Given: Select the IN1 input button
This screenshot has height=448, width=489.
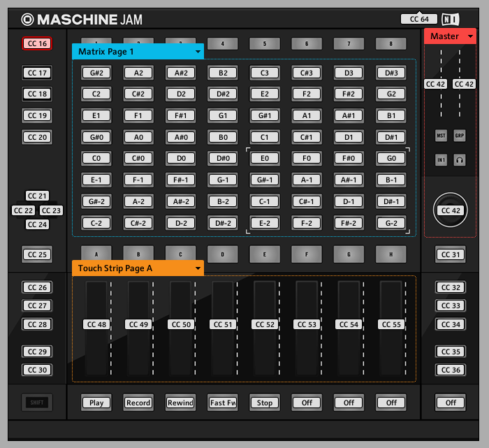Looking at the screenshot, I should pos(441,160).
